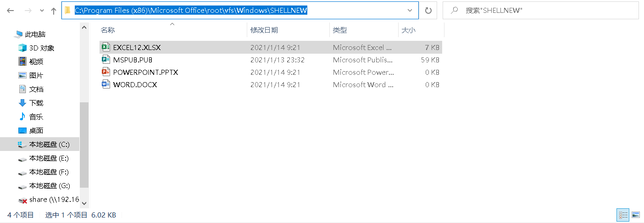
Task: Click the refresh button beside address bar
Action: pyautogui.click(x=428, y=11)
